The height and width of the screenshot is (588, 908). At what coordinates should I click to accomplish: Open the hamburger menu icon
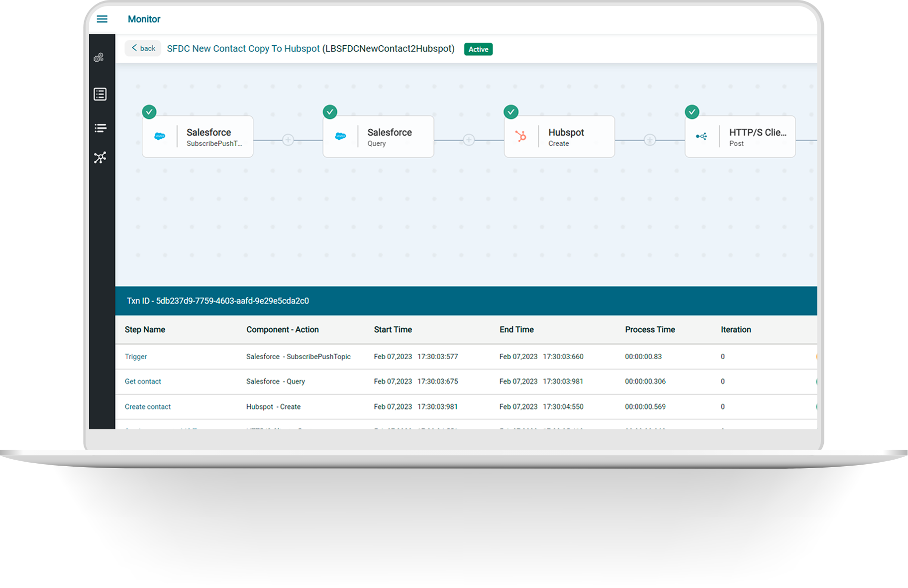102,19
